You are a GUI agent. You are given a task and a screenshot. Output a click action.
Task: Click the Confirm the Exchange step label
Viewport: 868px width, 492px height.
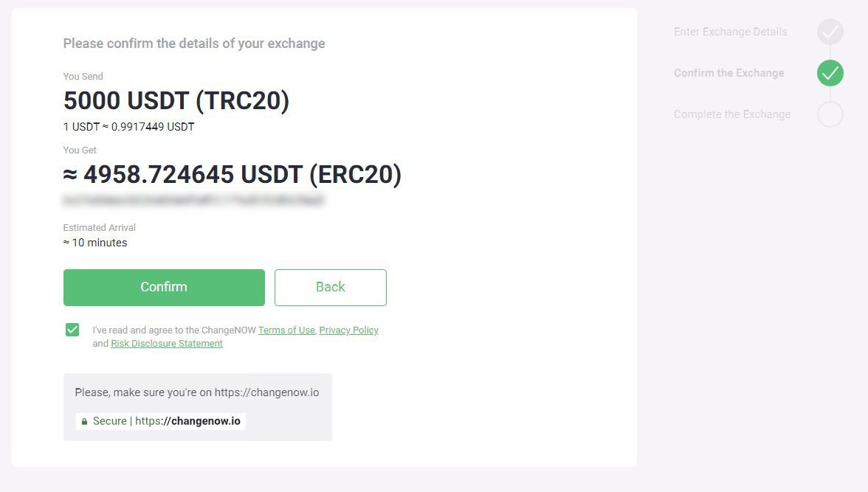point(728,73)
